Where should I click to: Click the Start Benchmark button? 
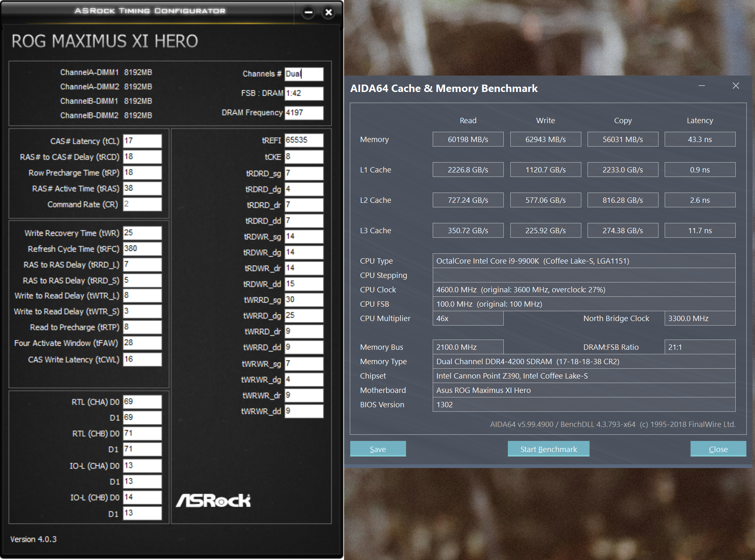tap(548, 449)
